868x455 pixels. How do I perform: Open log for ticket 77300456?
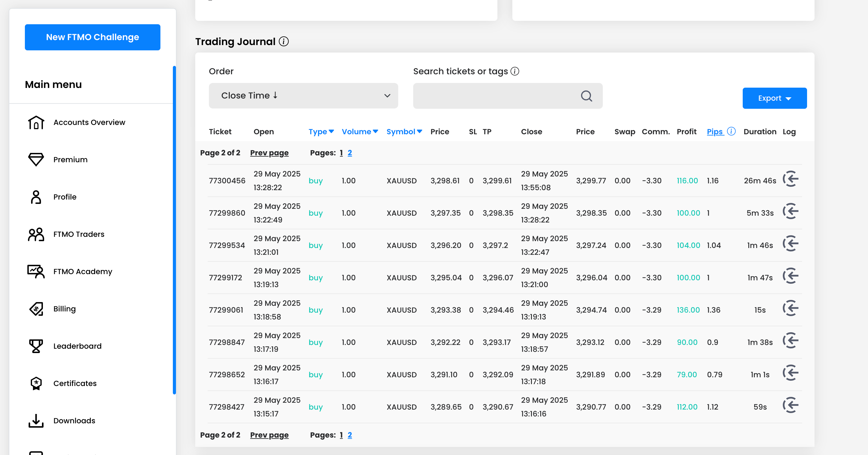790,179
